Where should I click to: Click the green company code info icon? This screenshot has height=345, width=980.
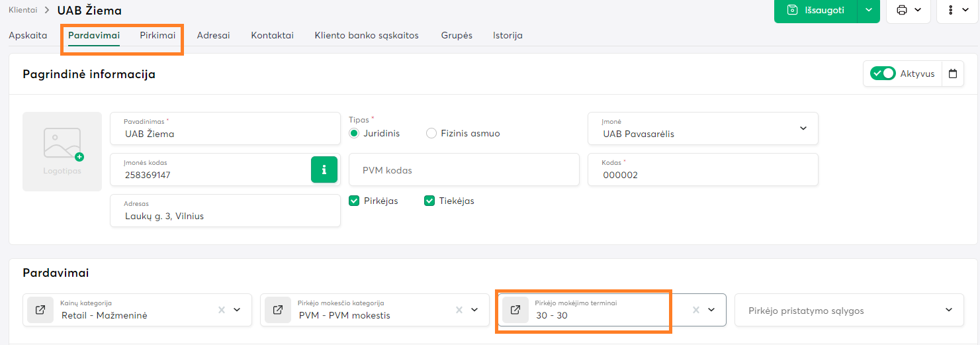324,170
